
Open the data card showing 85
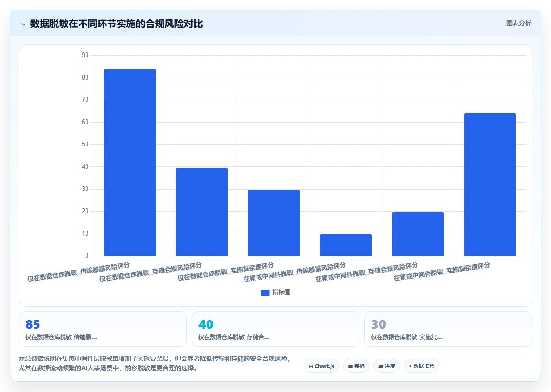[103, 329]
